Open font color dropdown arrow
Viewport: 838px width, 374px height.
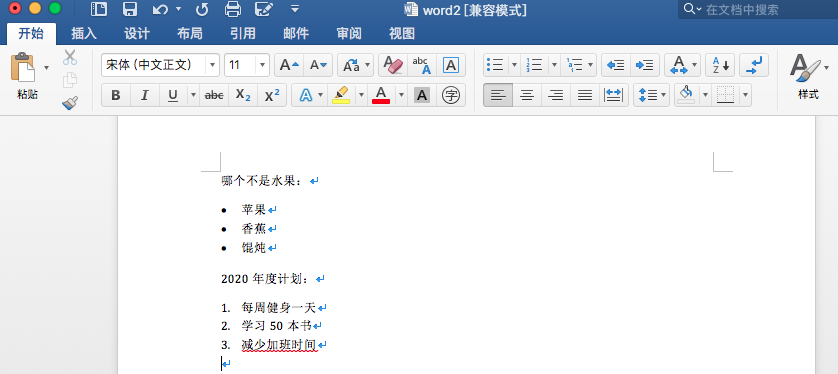point(401,95)
